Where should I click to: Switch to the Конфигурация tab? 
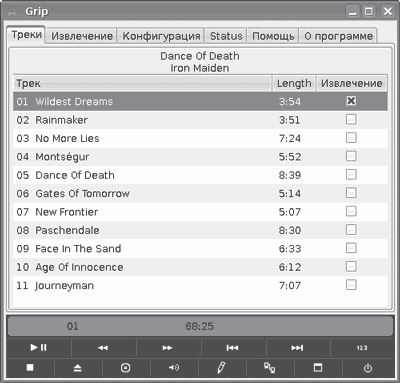[161, 36]
